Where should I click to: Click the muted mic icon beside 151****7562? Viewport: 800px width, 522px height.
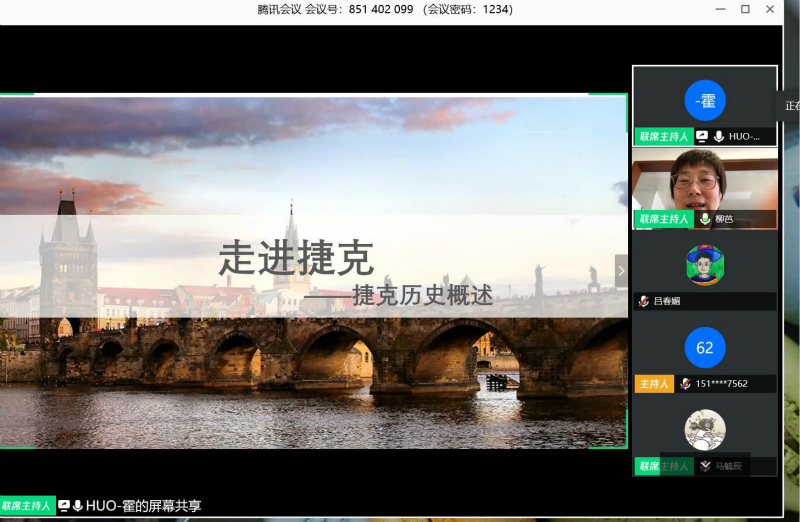(x=685, y=384)
